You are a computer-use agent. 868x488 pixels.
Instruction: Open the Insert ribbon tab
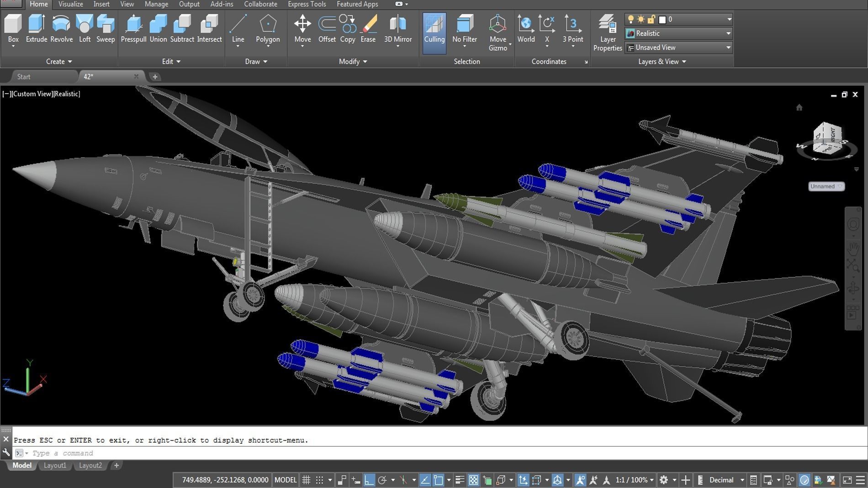(101, 4)
